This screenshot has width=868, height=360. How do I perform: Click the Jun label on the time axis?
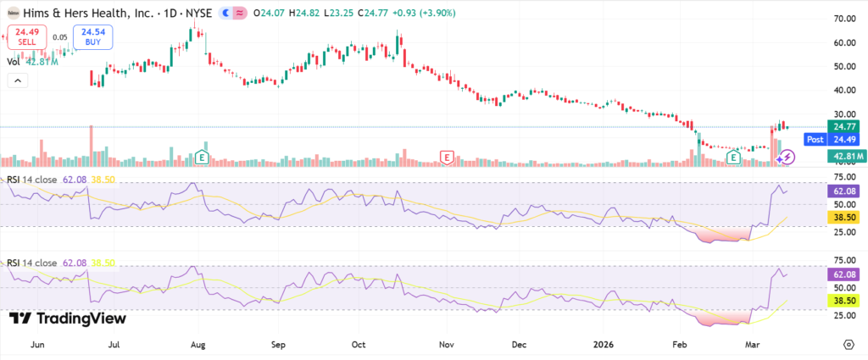(37, 345)
